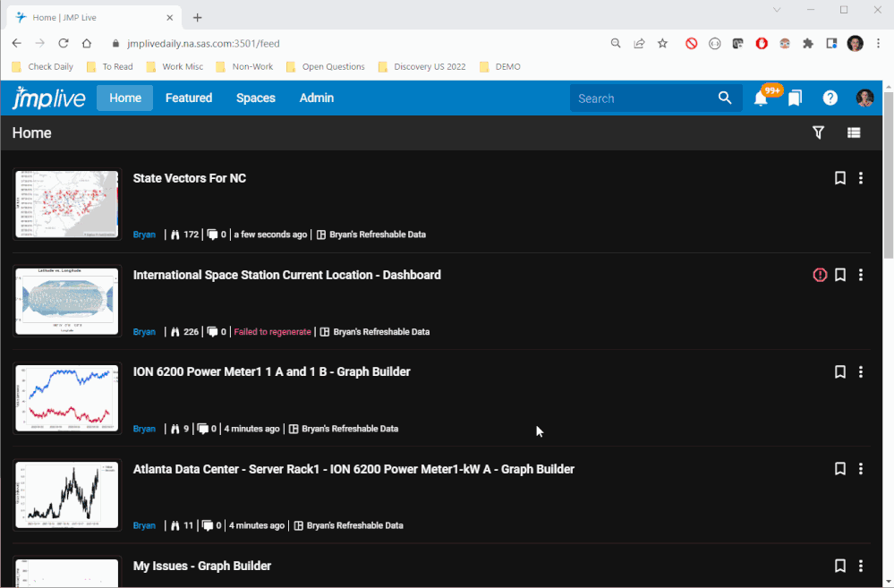Open a new browser tab with plus button
894x588 pixels.
[x=197, y=18]
